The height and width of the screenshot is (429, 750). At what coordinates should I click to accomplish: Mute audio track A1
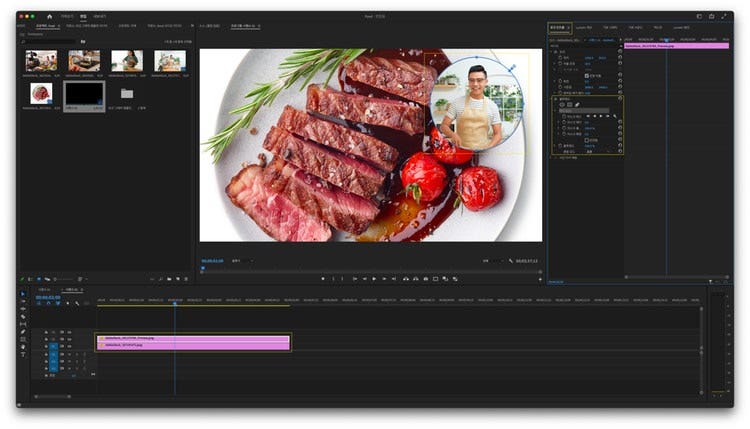pyautogui.click(x=69, y=354)
